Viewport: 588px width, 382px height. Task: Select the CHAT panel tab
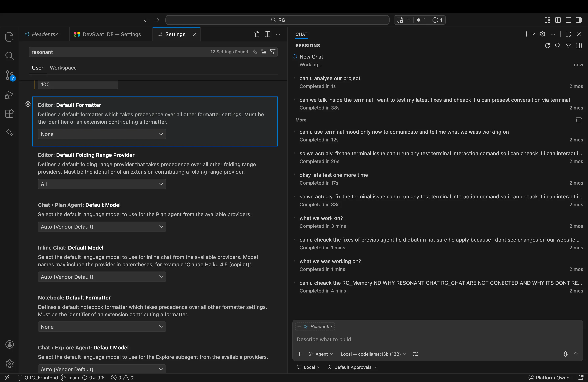pos(301,34)
